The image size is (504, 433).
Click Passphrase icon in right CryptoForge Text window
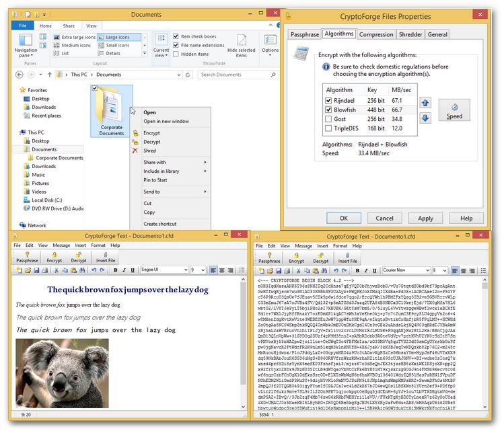pyautogui.click(x=269, y=255)
